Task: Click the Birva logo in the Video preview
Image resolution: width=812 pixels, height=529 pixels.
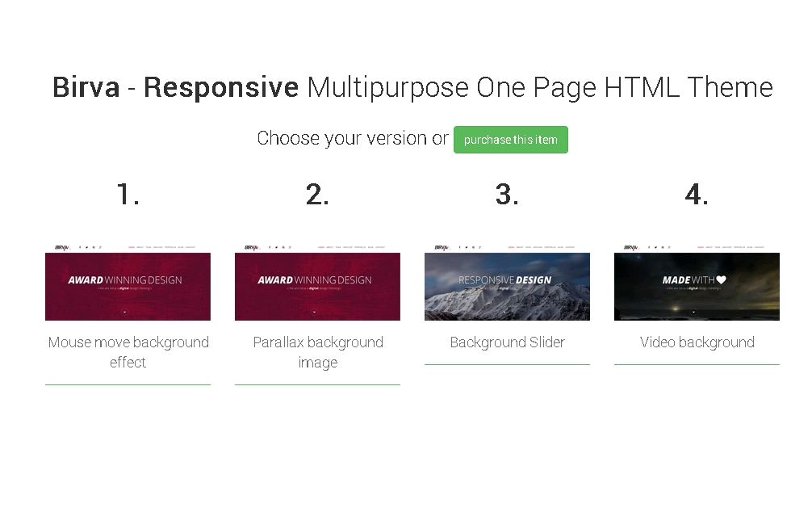Action: tap(631, 247)
